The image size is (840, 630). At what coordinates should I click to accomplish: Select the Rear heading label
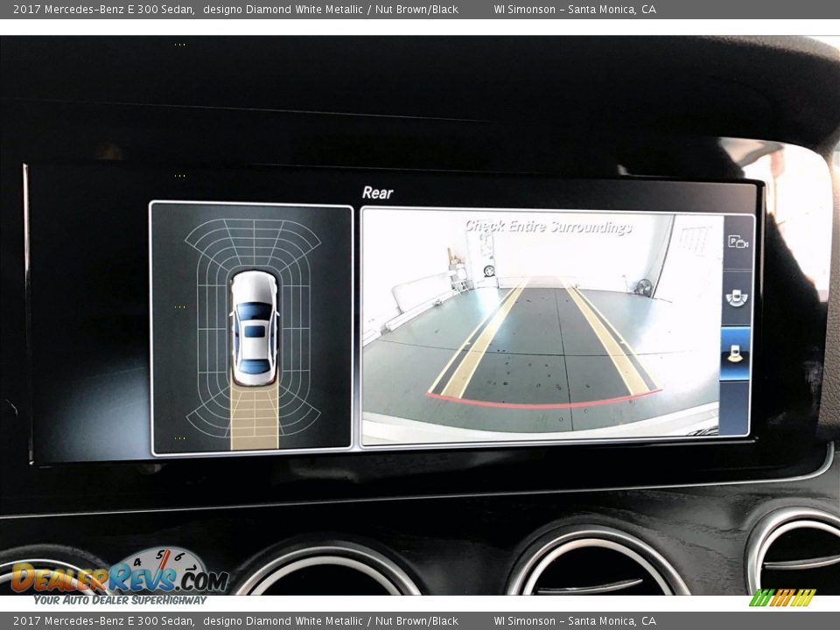coord(377,192)
